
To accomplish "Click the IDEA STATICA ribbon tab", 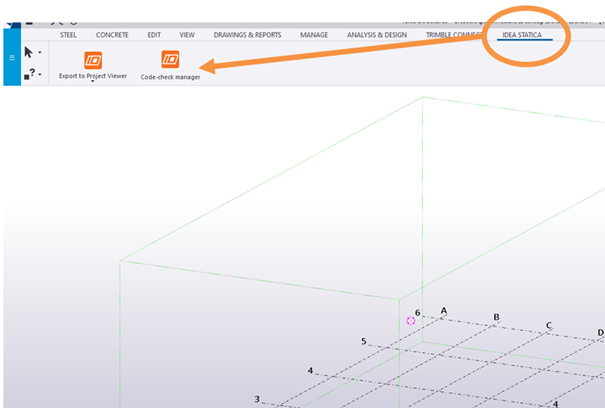I will pyautogui.click(x=524, y=34).
